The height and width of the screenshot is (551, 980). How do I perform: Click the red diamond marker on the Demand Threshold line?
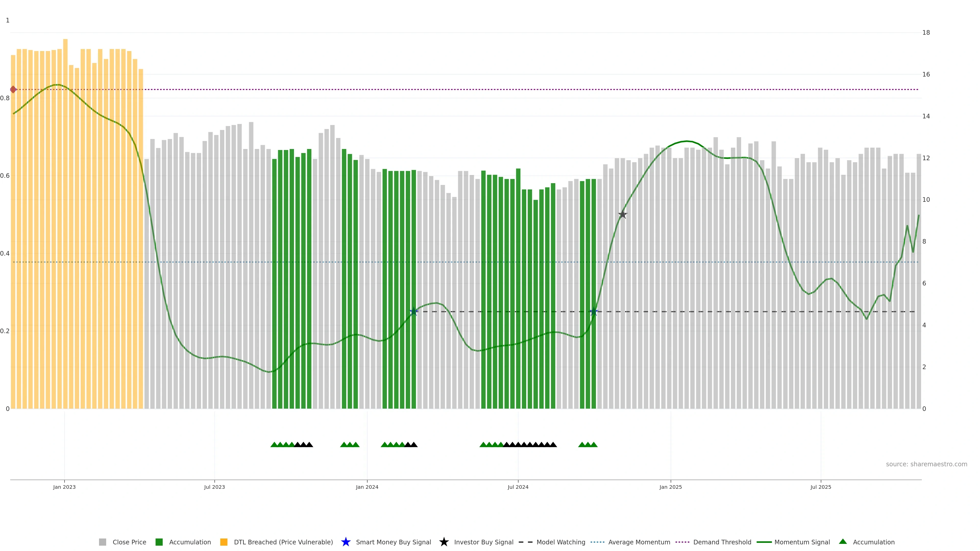[x=13, y=89]
